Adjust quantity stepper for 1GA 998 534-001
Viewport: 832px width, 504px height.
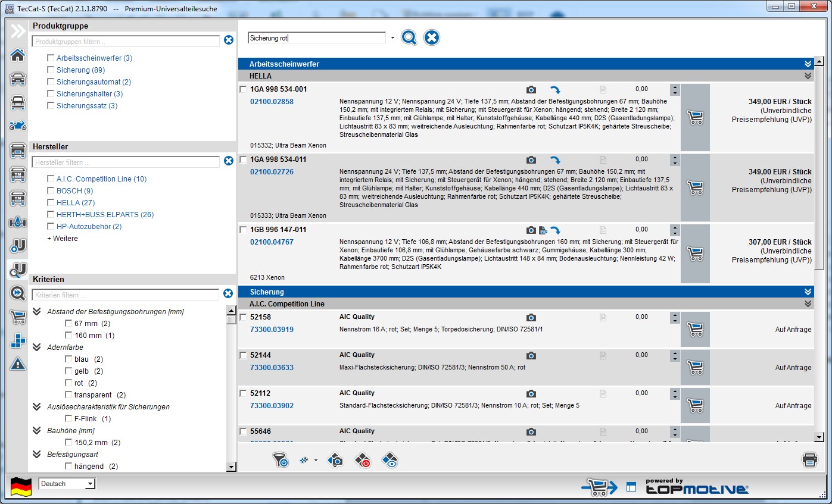pyautogui.click(x=674, y=90)
